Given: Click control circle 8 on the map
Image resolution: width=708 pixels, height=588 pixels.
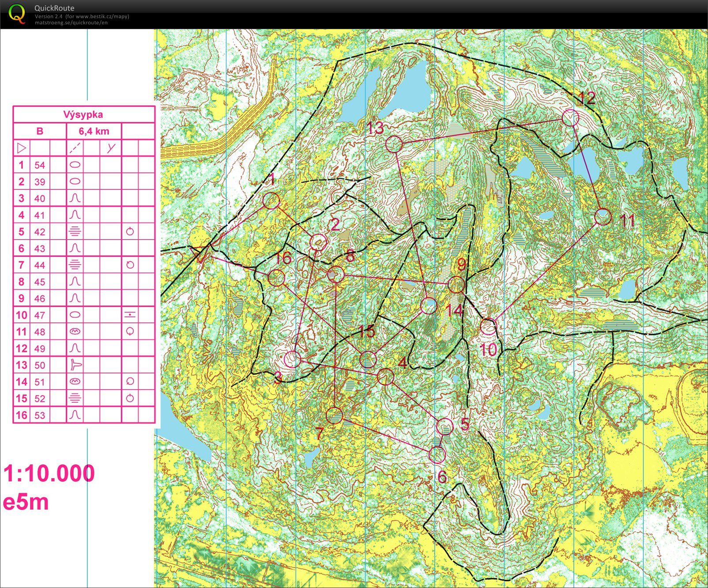Looking at the screenshot, I should (x=336, y=275).
